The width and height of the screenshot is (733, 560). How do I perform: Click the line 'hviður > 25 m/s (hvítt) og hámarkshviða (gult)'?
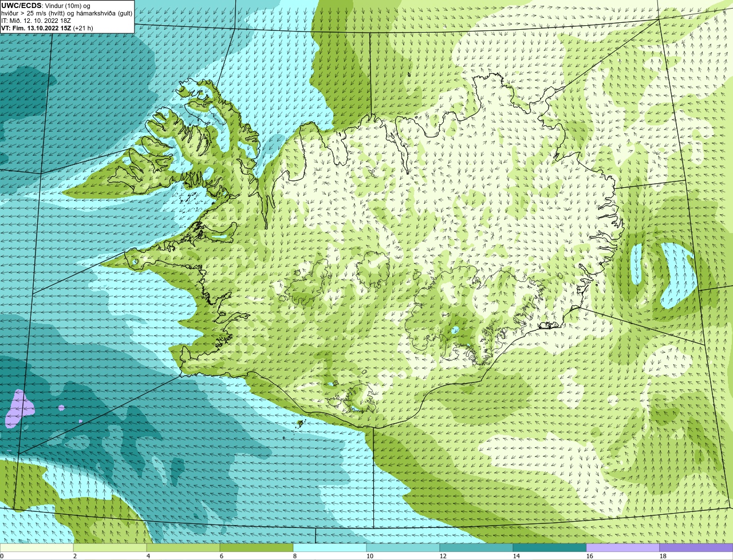pos(66,13)
